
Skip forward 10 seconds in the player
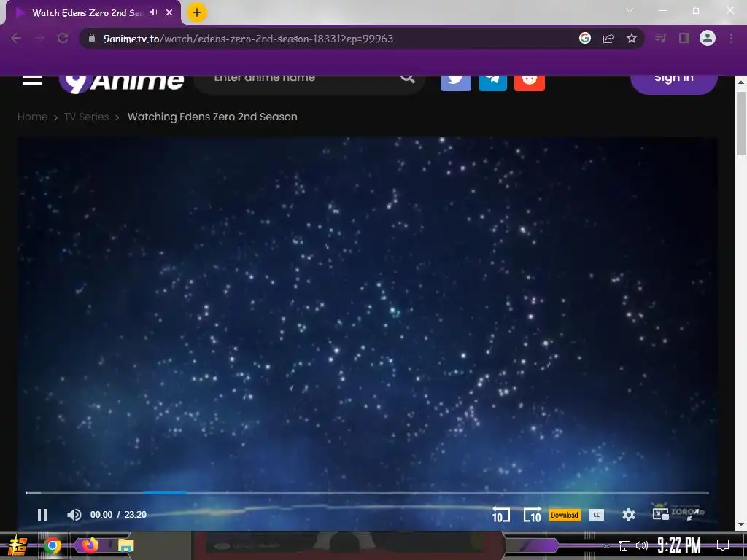[532, 514]
